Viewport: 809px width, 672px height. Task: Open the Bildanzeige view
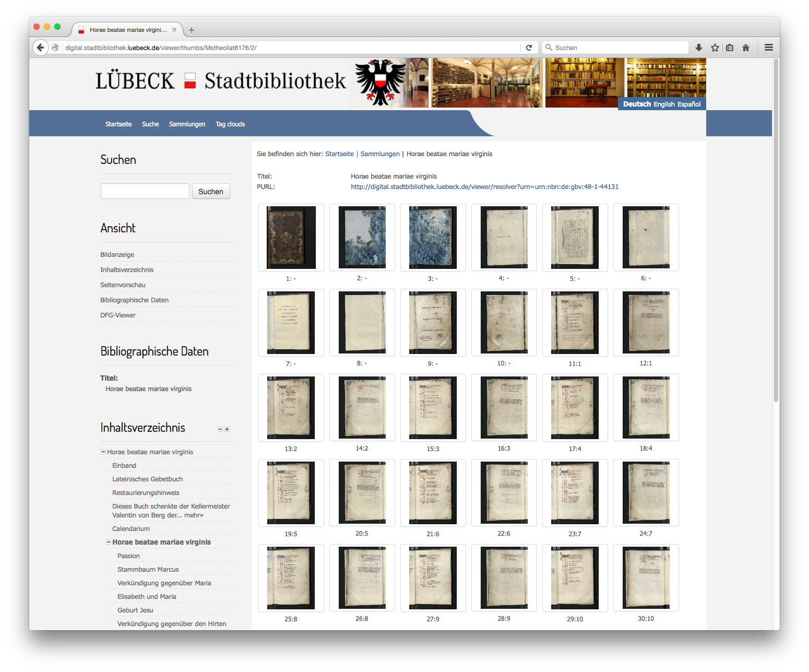[117, 255]
